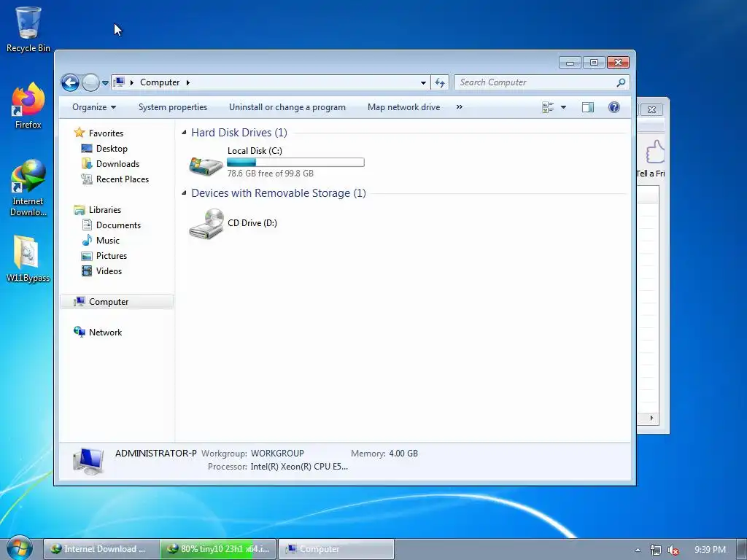Click Uninstall or change a program

point(287,107)
